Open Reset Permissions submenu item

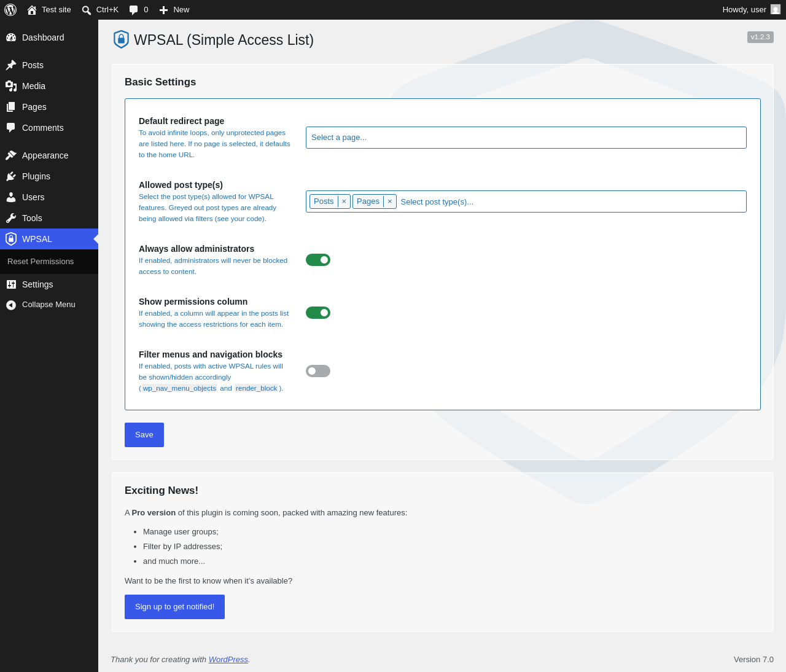pos(41,262)
